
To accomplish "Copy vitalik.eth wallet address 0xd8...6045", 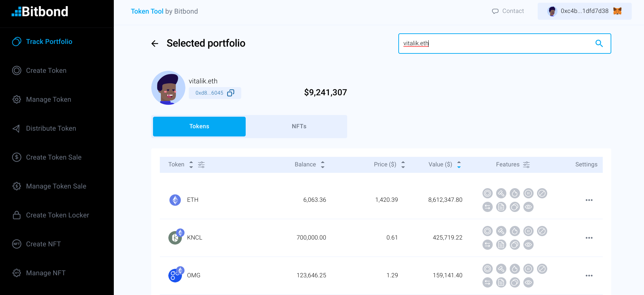I will point(231,93).
